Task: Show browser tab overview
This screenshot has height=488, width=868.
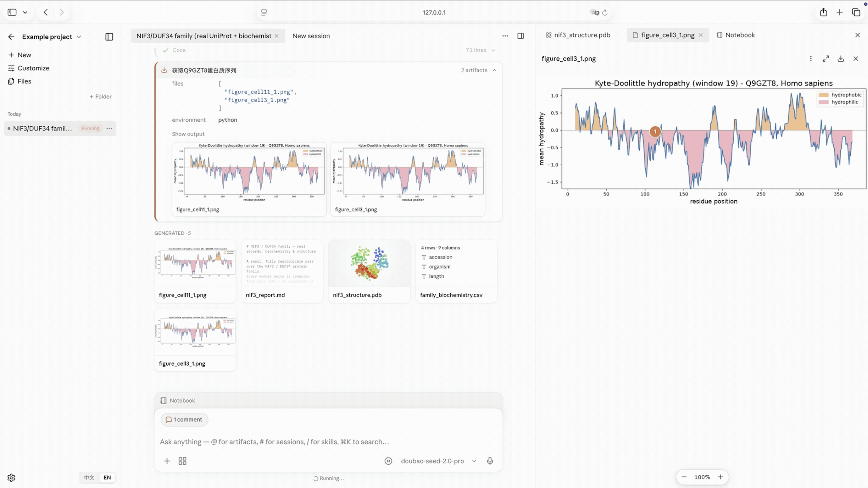Action: pos(856,12)
